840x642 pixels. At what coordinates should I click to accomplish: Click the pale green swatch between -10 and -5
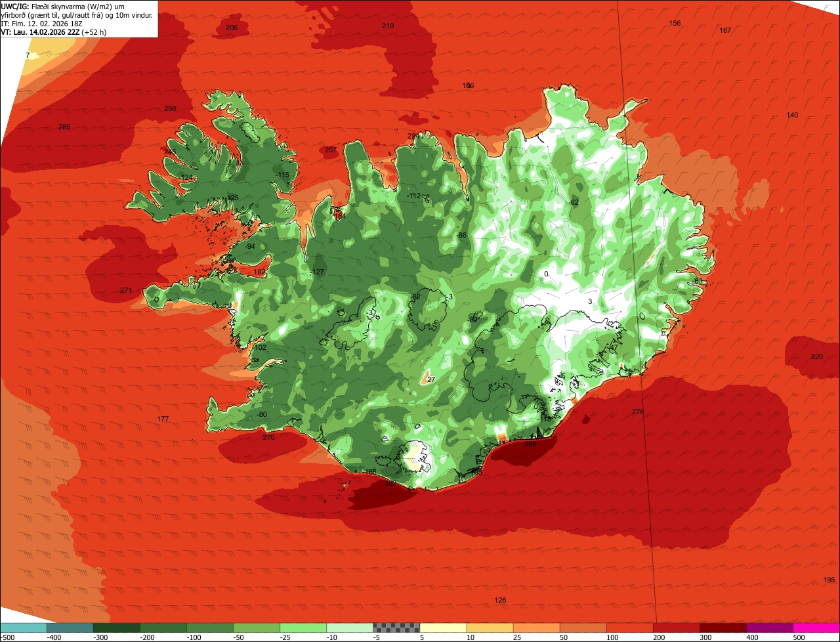click(350, 627)
